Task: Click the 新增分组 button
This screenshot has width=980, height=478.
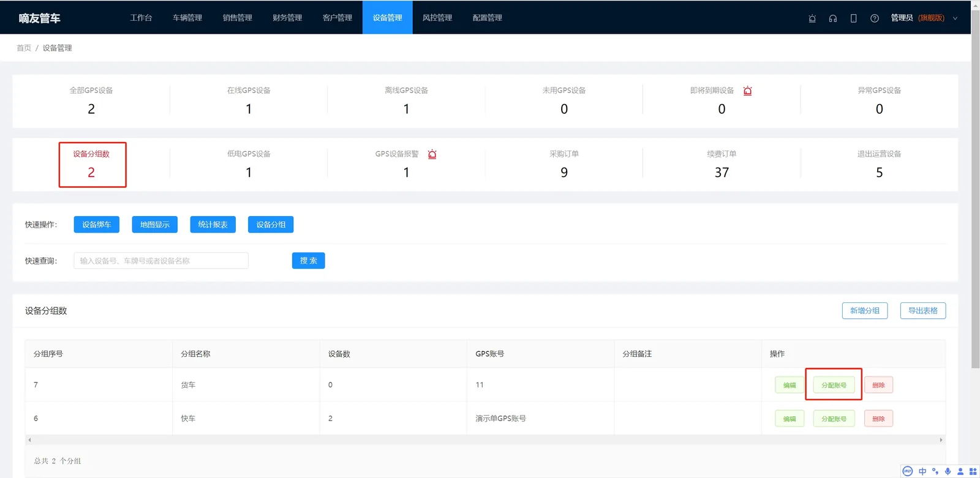Action: (865, 311)
